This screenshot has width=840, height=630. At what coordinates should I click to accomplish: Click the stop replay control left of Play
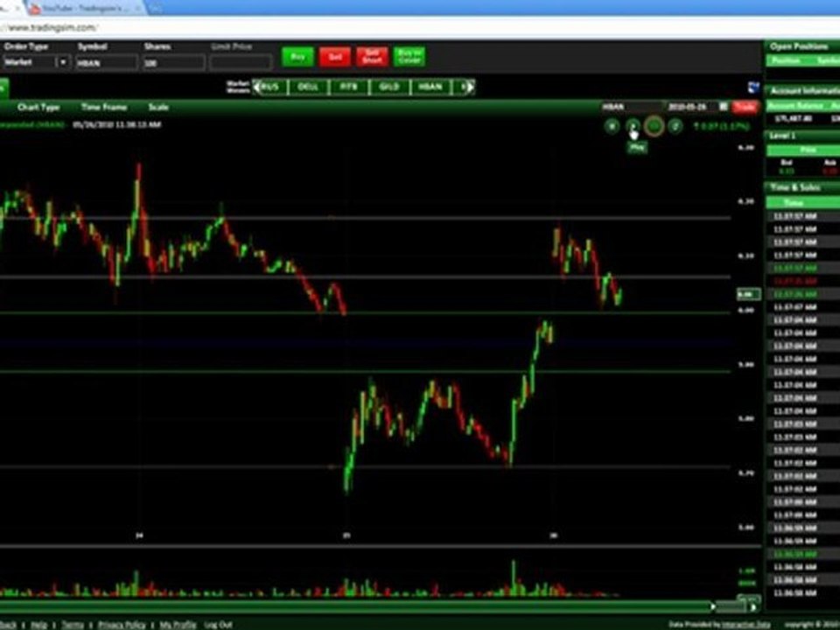pos(612,126)
